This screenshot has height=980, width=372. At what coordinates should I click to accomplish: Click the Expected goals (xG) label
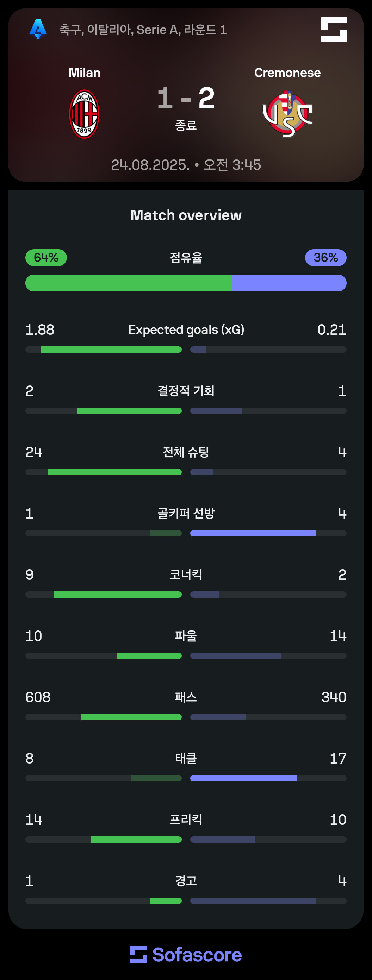coord(186,329)
